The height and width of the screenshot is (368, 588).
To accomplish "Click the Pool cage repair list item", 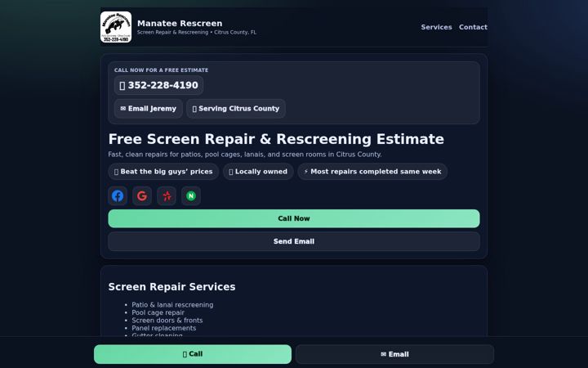I will click(x=158, y=312).
